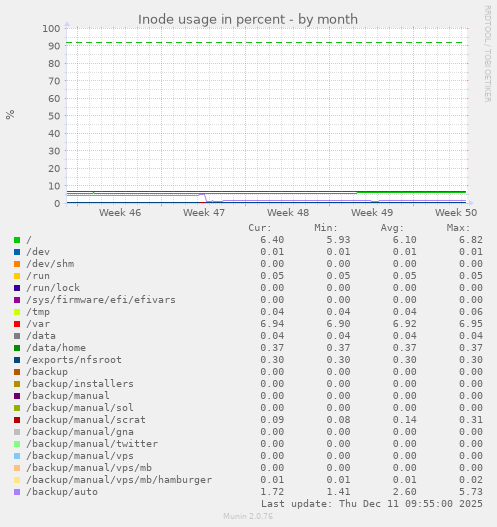The height and width of the screenshot is (527, 497).
Task: Click the brown swatch for /backup
Action: coord(17,372)
